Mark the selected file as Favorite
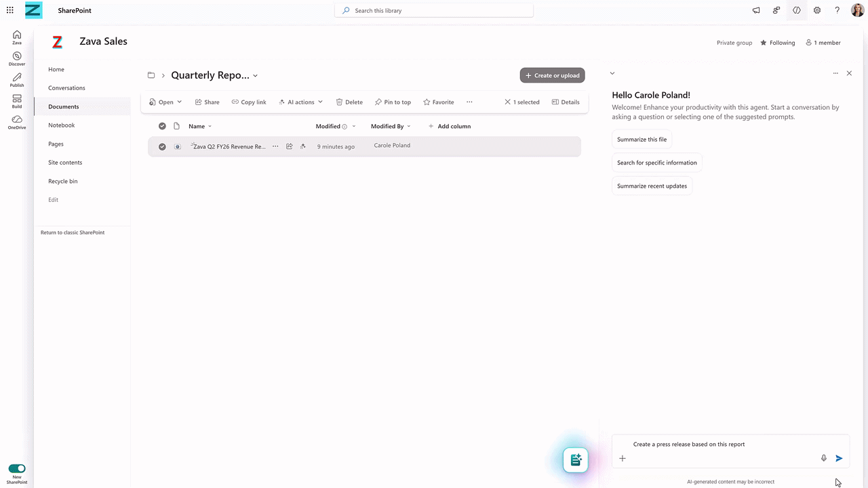Viewport: 868px width, 488px height. pyautogui.click(x=438, y=102)
